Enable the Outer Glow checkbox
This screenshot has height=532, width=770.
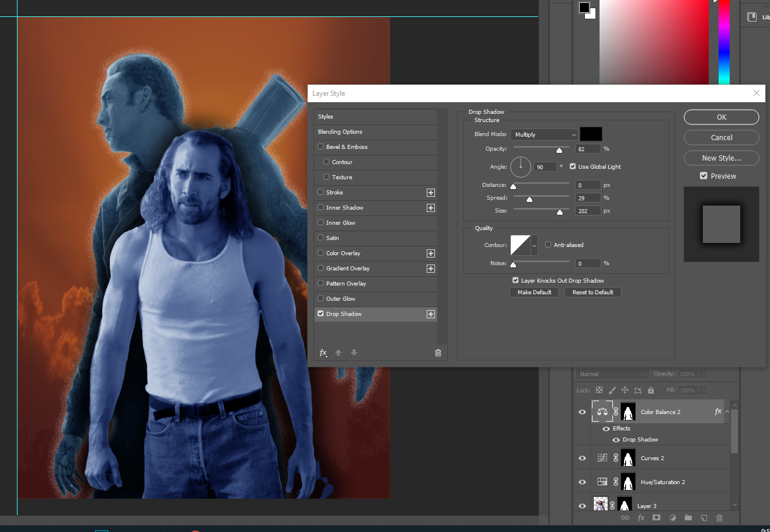[x=320, y=298]
